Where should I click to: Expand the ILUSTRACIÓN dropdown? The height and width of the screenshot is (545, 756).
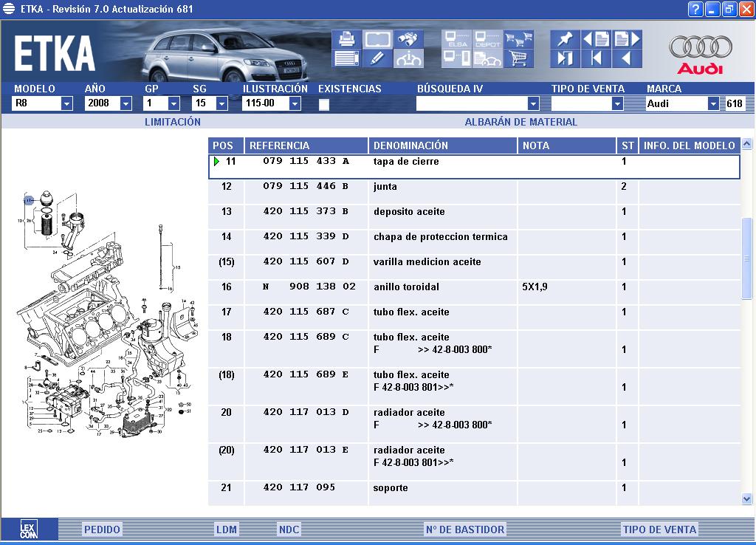tap(295, 103)
